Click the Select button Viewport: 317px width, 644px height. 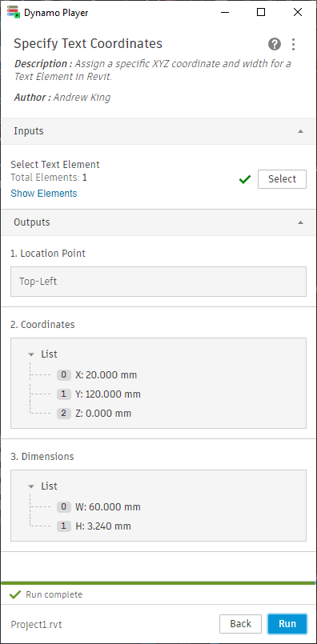coord(282,179)
